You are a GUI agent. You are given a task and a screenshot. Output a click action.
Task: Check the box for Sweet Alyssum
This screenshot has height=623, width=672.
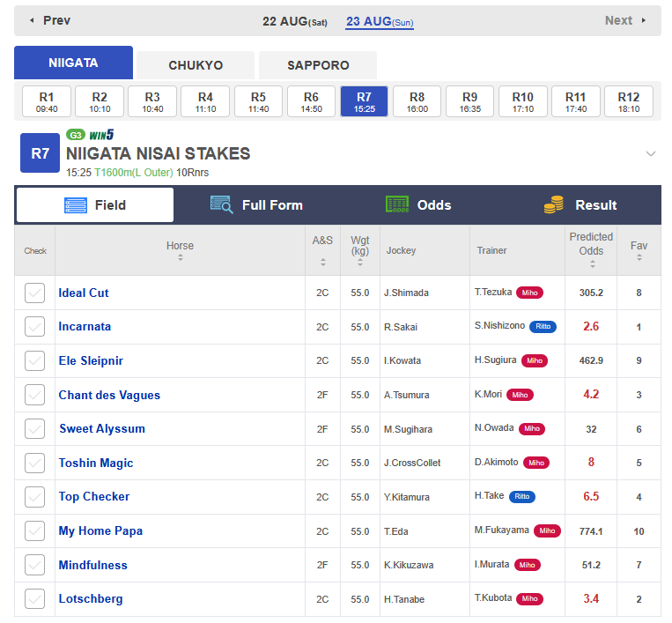point(34,429)
